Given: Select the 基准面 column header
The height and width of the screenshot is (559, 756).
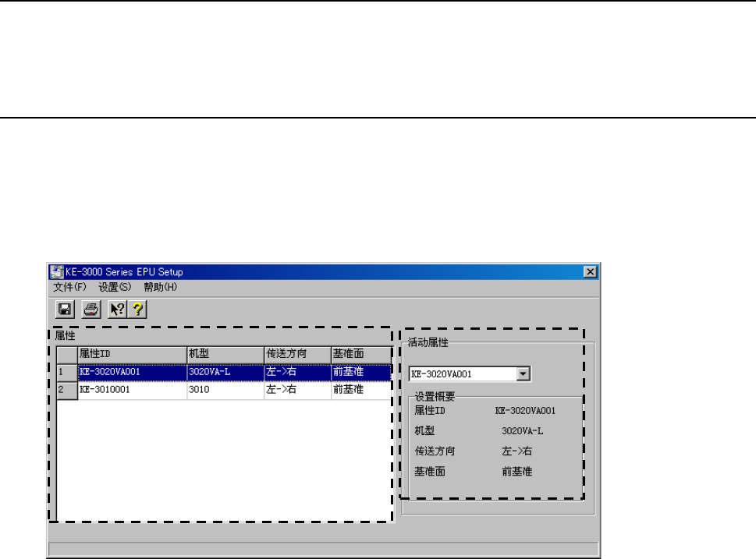Looking at the screenshot, I should click(361, 354).
